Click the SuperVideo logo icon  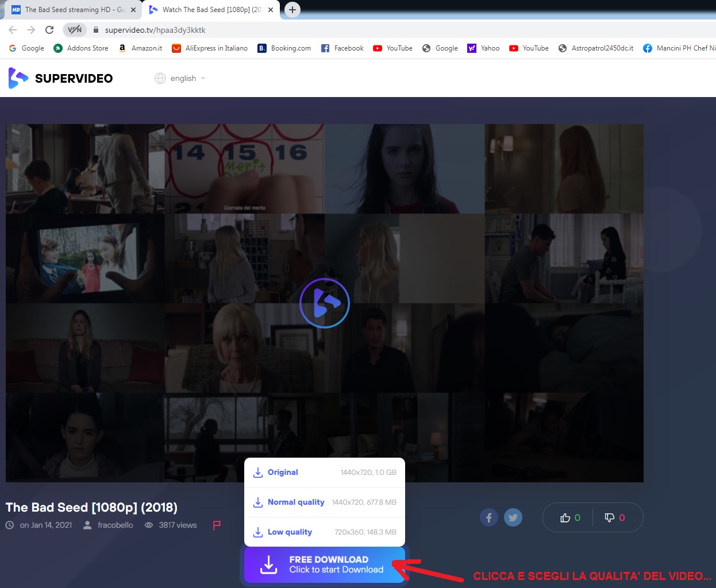[18, 78]
